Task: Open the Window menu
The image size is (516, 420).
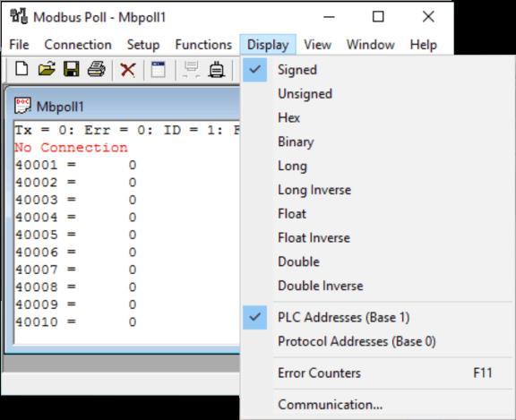Action: pos(371,45)
